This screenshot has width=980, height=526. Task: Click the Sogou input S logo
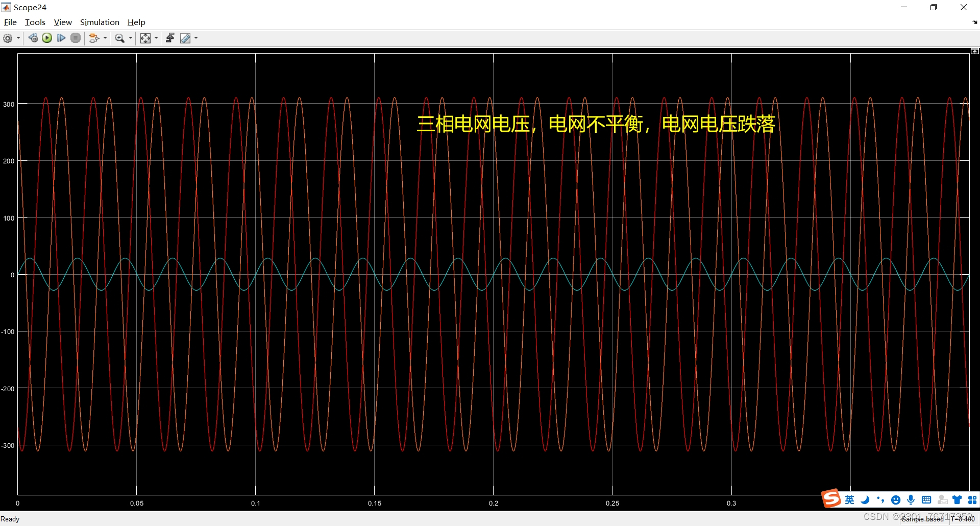(x=831, y=498)
